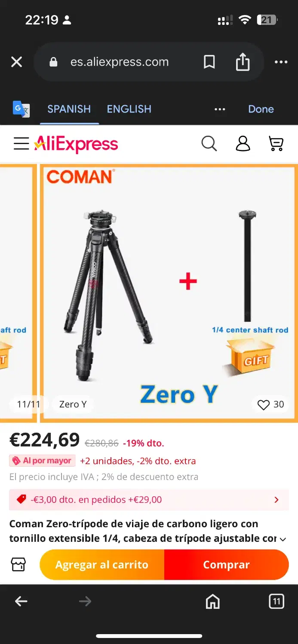Select the SPANISH language tab

[69, 109]
